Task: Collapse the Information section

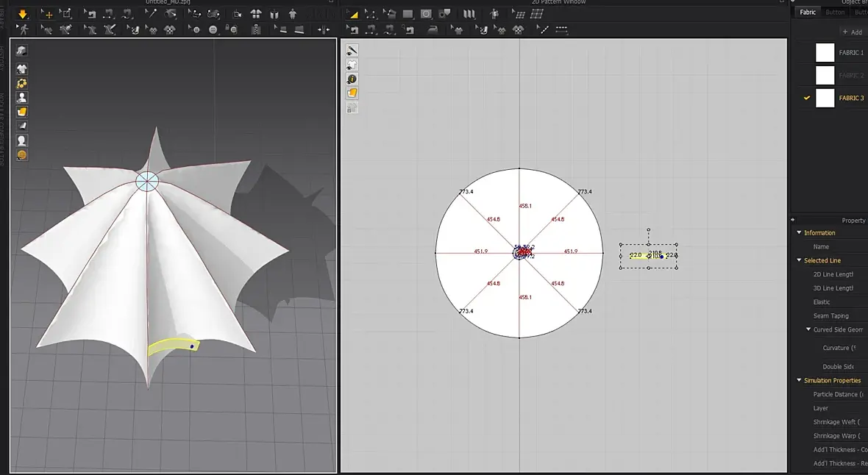Action: (800, 233)
